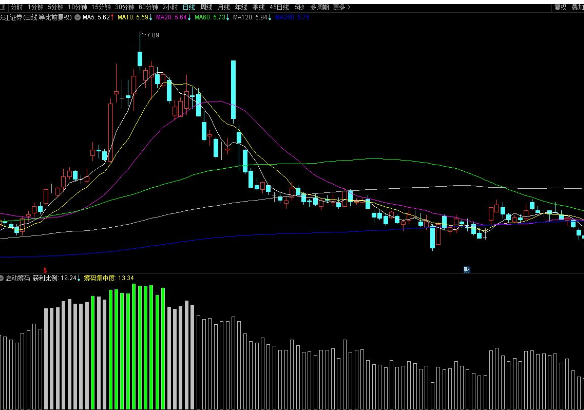Switch to the 1分钟 period tab
Image resolution: width=584 pixels, height=410 pixels.
pos(35,7)
